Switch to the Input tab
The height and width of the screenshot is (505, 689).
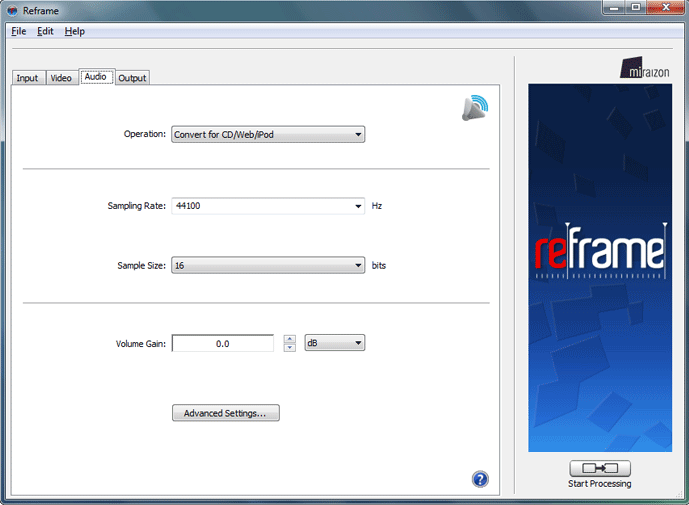click(x=27, y=78)
